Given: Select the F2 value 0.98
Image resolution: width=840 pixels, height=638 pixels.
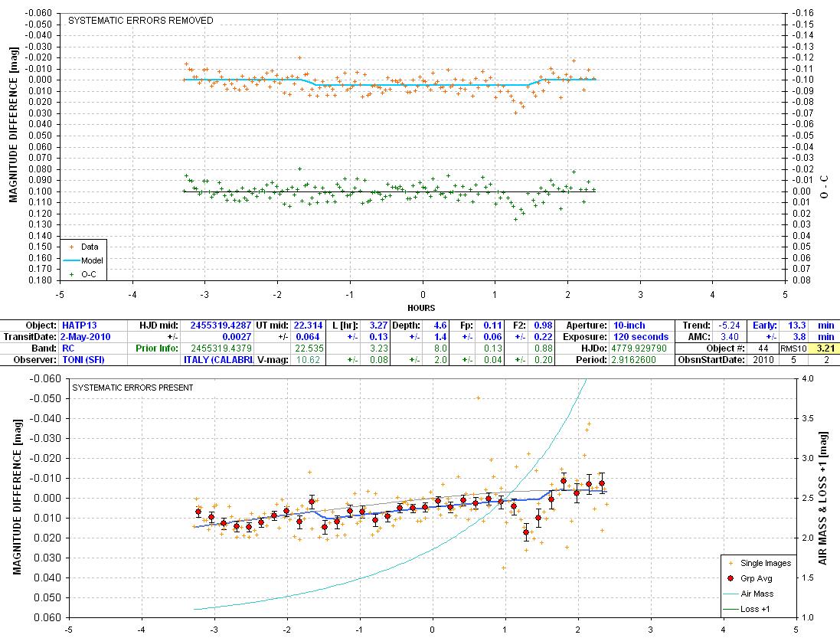Looking at the screenshot, I should [543, 326].
